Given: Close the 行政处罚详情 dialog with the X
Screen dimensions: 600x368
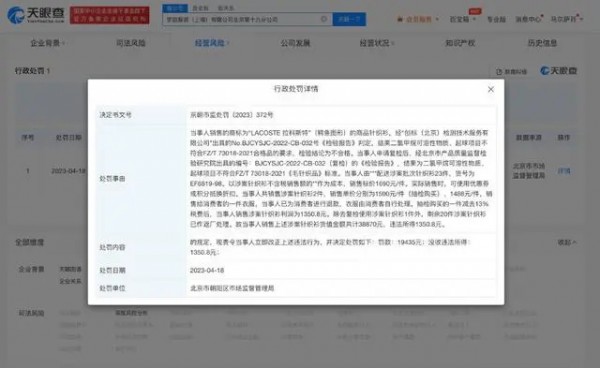Looking at the screenshot, I should [491, 89].
